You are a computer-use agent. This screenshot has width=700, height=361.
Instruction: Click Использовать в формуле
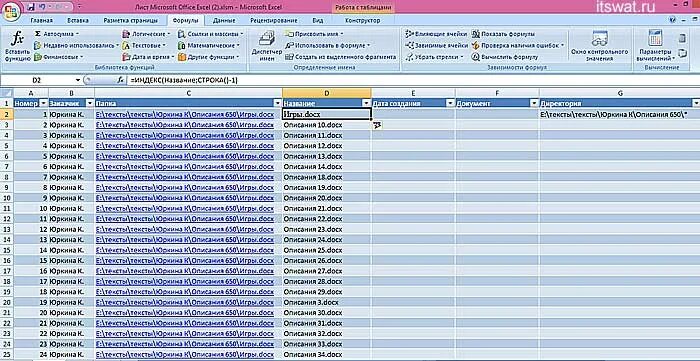click(x=328, y=46)
